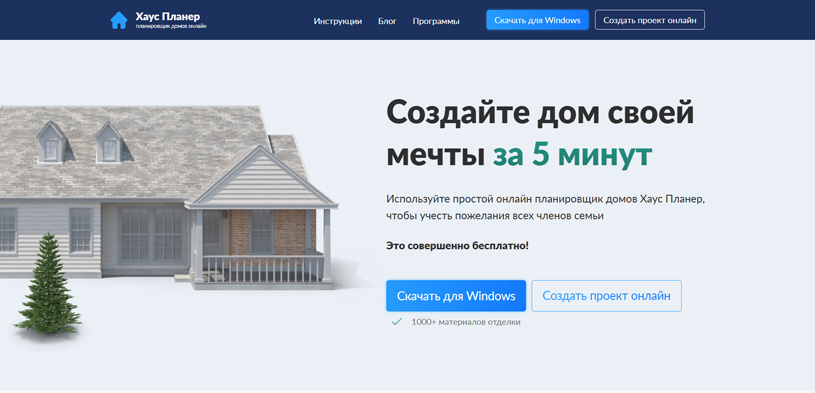Open the Программы menu item
Viewport: 815px width, 393px height.
[436, 21]
